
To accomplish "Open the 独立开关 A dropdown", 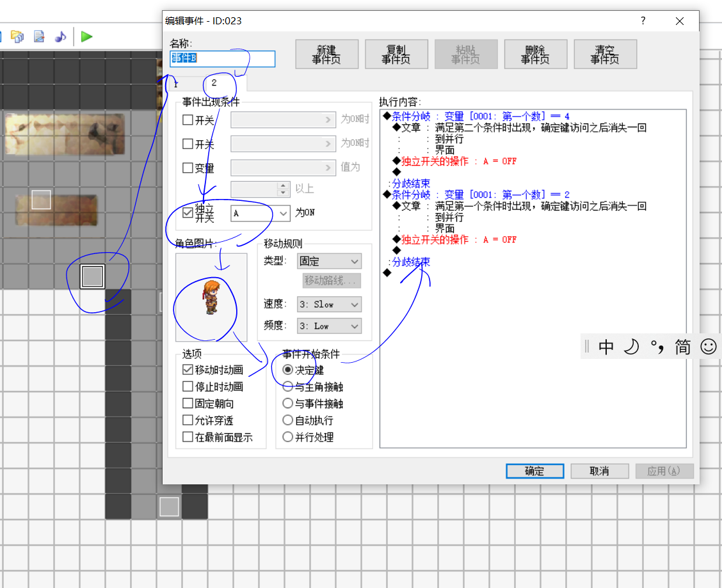I will coord(260,213).
